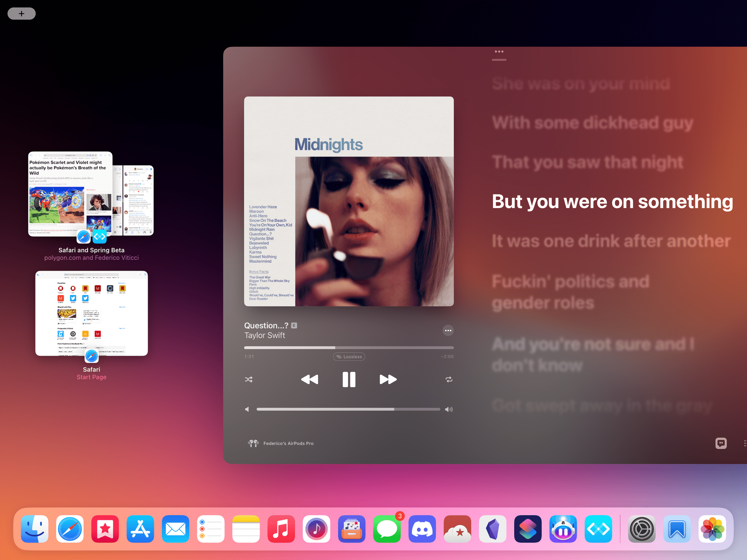
Task: Toggle the lyrics view button
Action: (721, 443)
